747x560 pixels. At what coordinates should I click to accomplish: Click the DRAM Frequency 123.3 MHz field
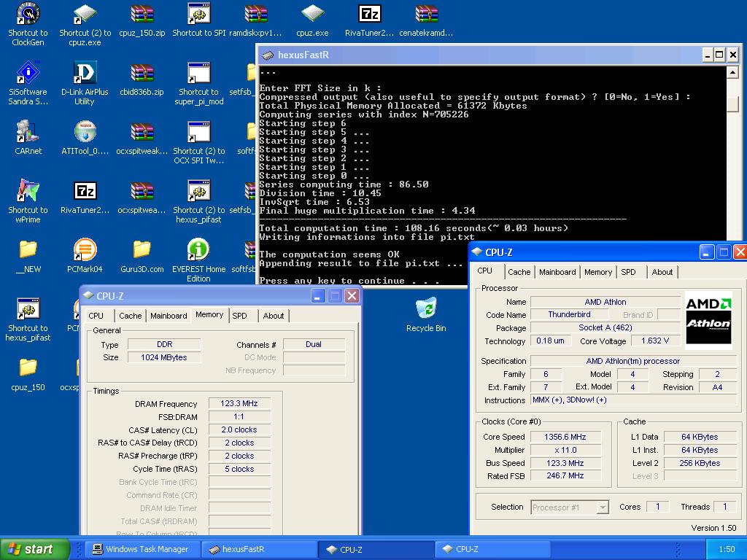239,403
